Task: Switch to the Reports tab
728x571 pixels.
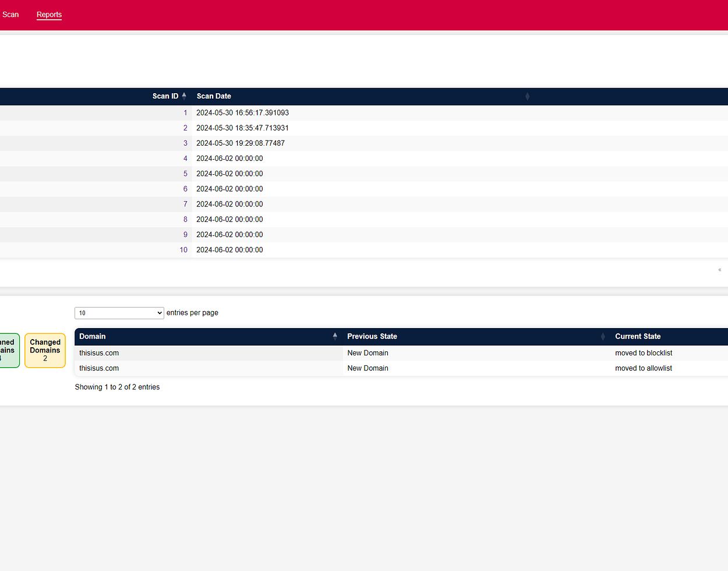Action: tap(49, 15)
